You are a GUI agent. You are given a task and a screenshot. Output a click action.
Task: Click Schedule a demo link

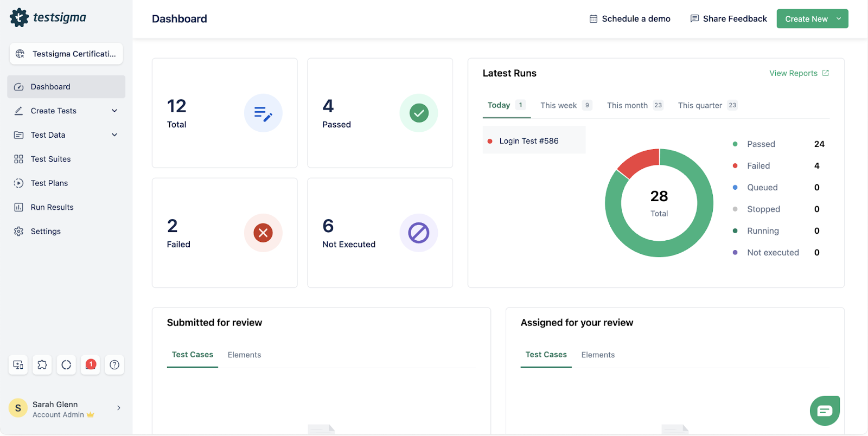(630, 19)
